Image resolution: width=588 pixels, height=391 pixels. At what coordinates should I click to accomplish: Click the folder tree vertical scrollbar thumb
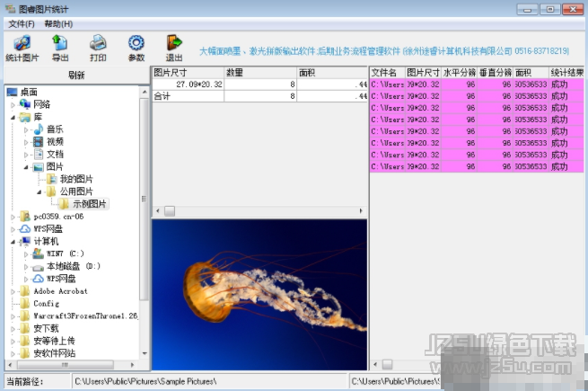coord(144,199)
